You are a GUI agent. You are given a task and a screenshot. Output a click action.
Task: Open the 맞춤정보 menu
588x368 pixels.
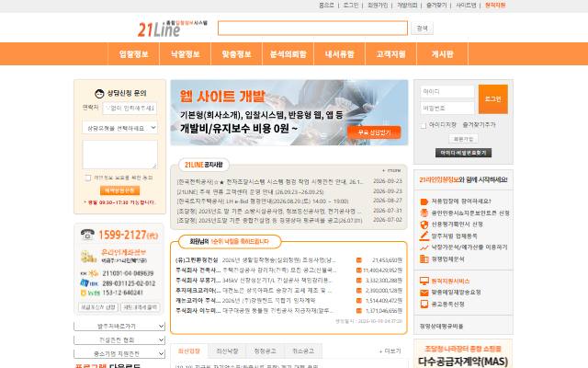pyautogui.click(x=237, y=54)
